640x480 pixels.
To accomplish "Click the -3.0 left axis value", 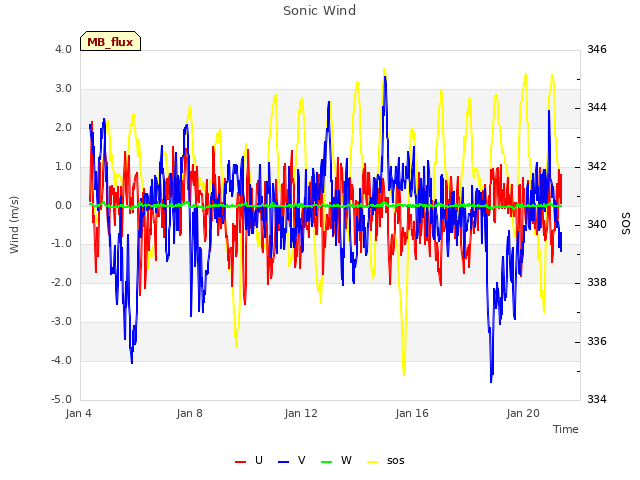I will coord(61,322).
